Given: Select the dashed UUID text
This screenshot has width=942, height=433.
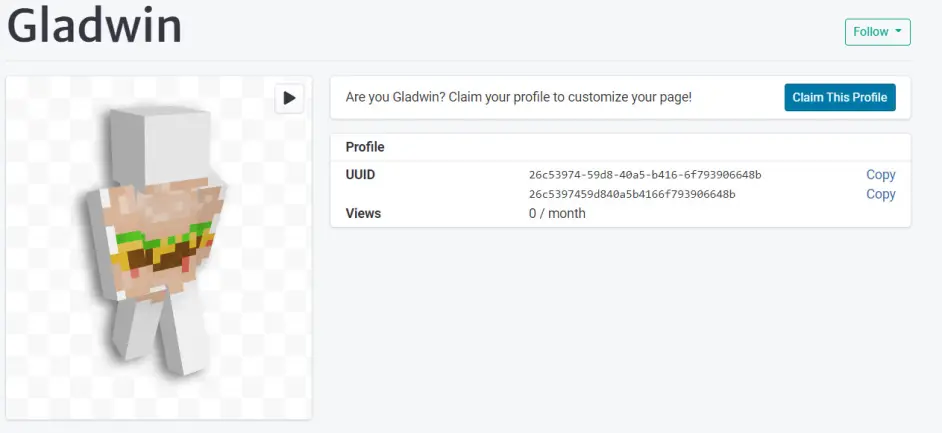Looking at the screenshot, I should pyautogui.click(x=644, y=175).
